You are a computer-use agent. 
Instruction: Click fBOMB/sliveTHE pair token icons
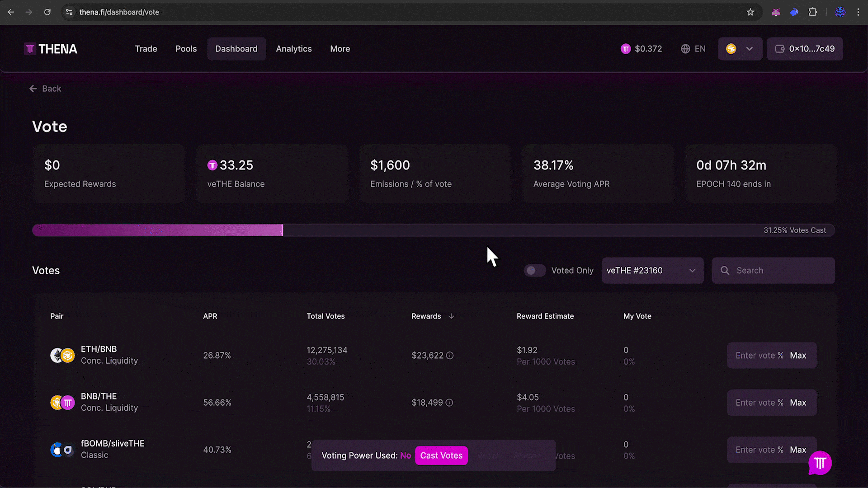(x=62, y=450)
